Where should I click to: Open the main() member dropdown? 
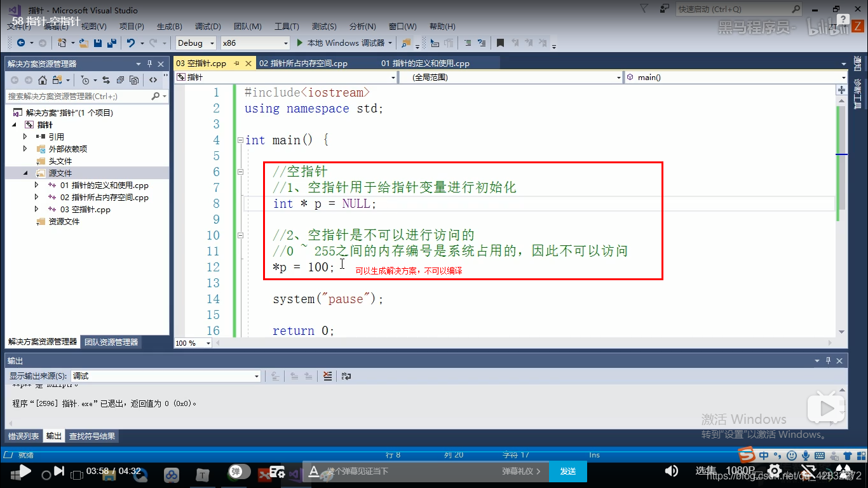pos(735,77)
